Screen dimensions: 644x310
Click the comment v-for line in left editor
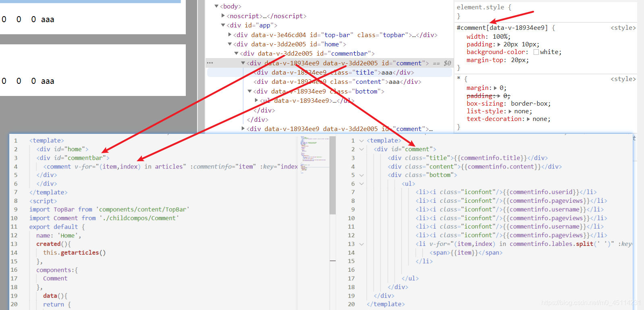(170, 166)
